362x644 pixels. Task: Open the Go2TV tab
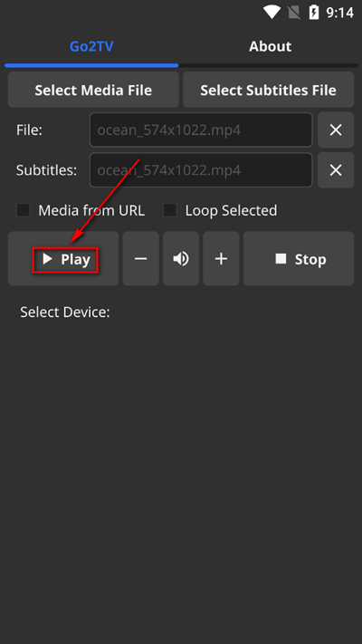(x=91, y=46)
